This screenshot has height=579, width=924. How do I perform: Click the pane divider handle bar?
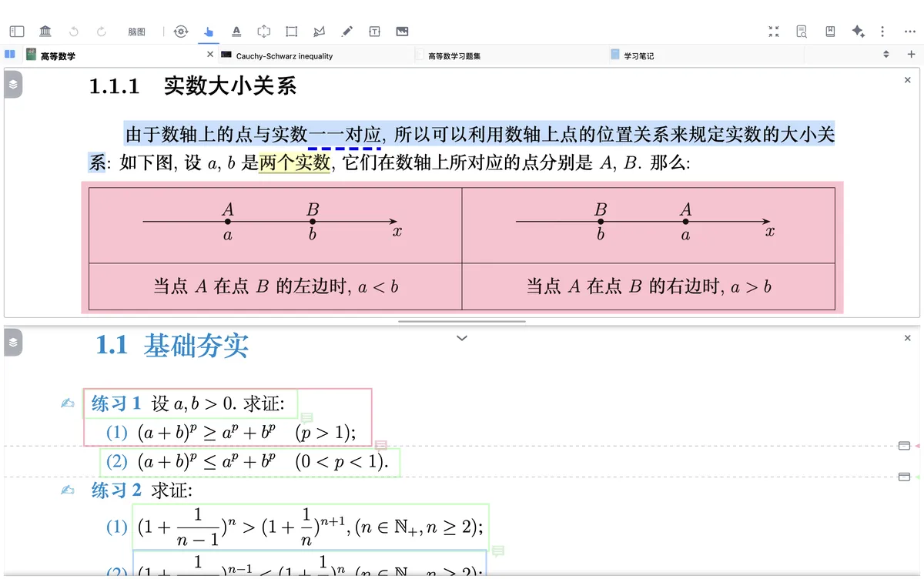click(x=462, y=321)
